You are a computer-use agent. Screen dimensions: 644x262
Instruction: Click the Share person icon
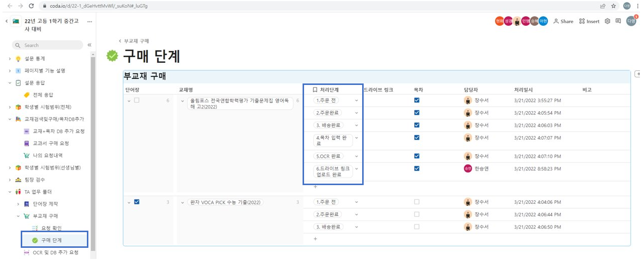tap(556, 21)
